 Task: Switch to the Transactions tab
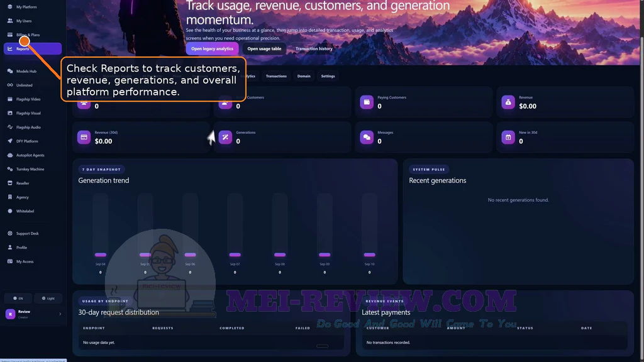pos(276,76)
